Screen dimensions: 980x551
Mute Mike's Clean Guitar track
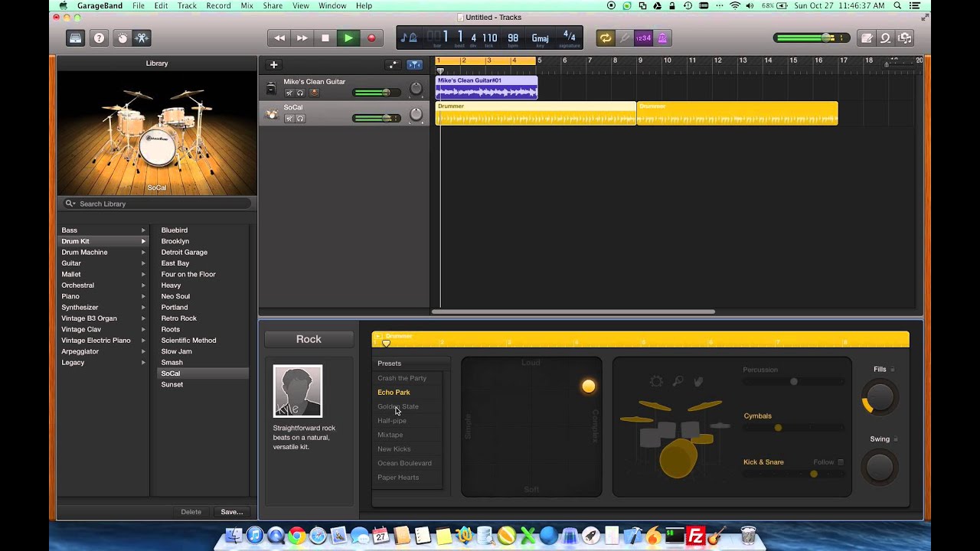pos(289,93)
